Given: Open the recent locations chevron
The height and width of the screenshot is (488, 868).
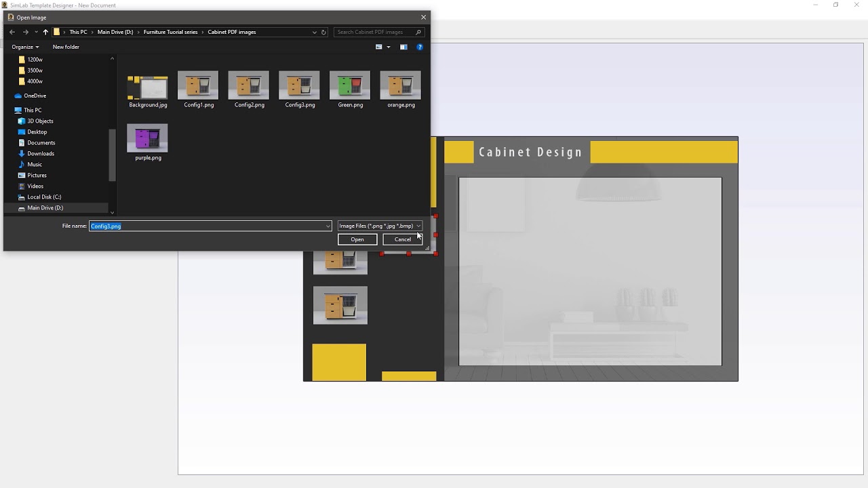Looking at the screenshot, I should point(36,32).
